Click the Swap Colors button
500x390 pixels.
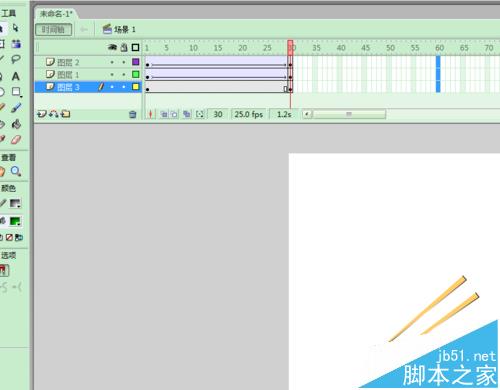tap(19, 237)
